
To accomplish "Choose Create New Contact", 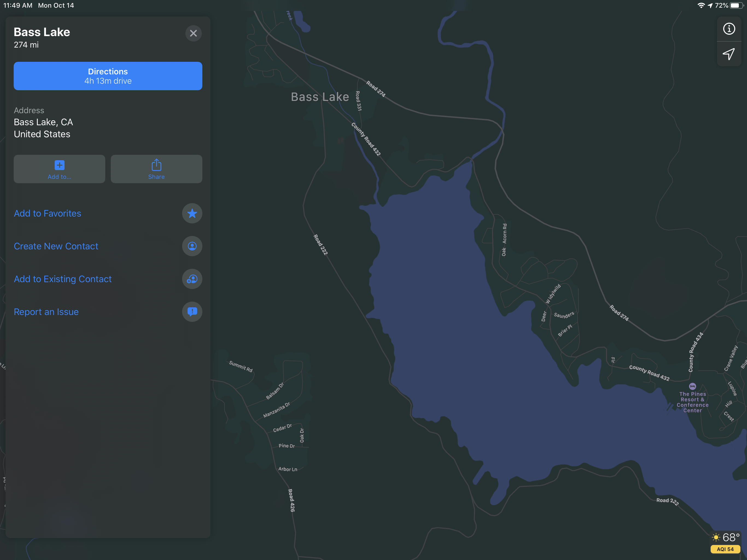I will (x=56, y=246).
